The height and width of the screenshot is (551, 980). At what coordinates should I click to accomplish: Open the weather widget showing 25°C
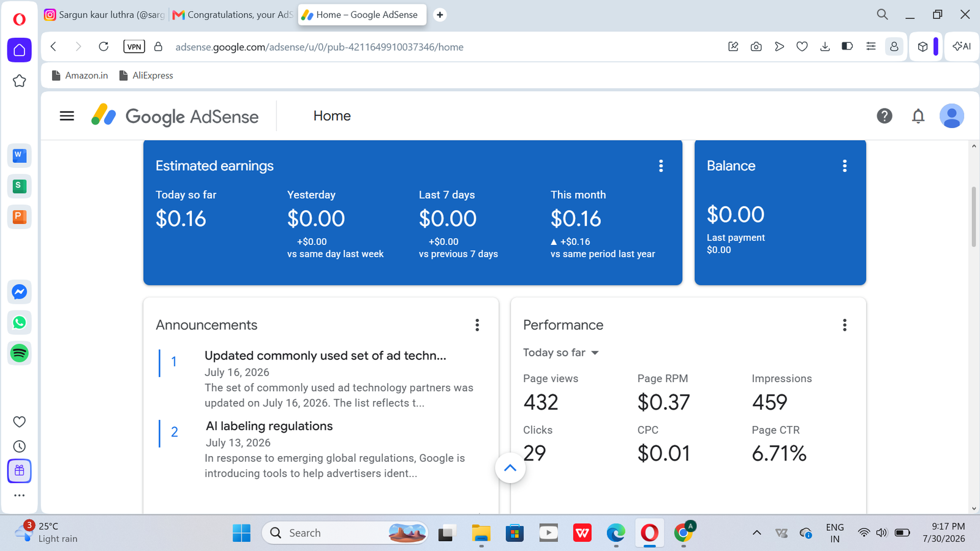point(47,532)
